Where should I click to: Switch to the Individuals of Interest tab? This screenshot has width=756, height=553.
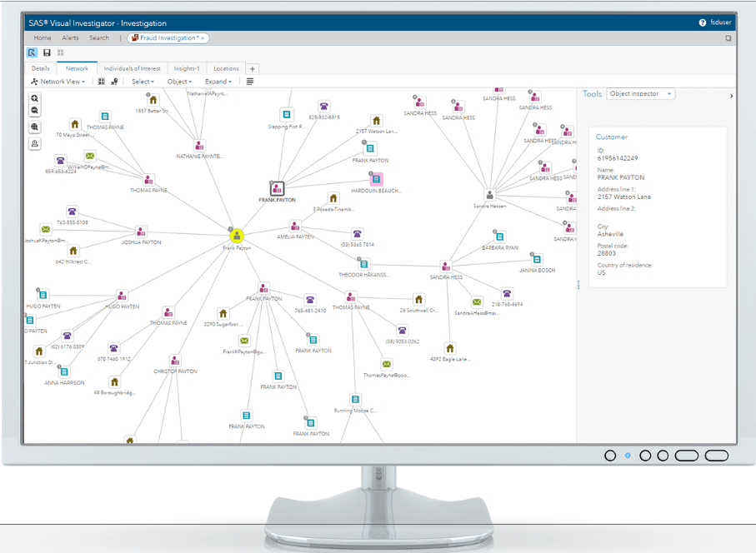click(x=132, y=68)
